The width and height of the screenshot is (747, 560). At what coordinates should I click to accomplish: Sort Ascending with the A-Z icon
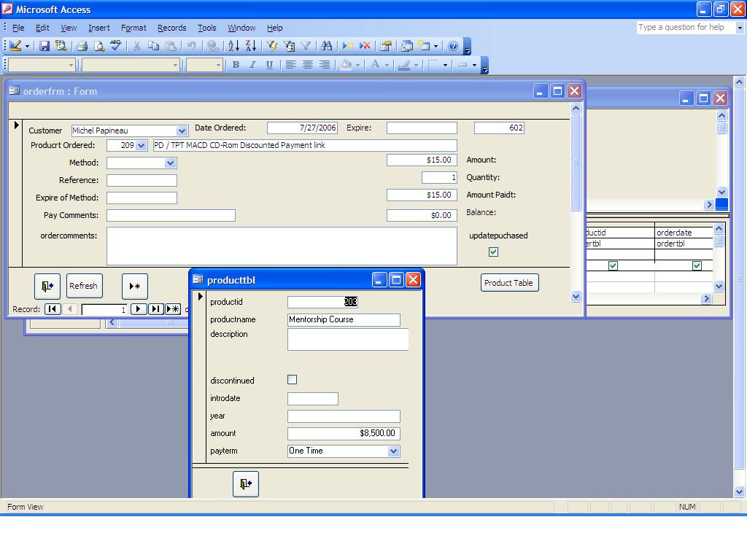[x=233, y=46]
